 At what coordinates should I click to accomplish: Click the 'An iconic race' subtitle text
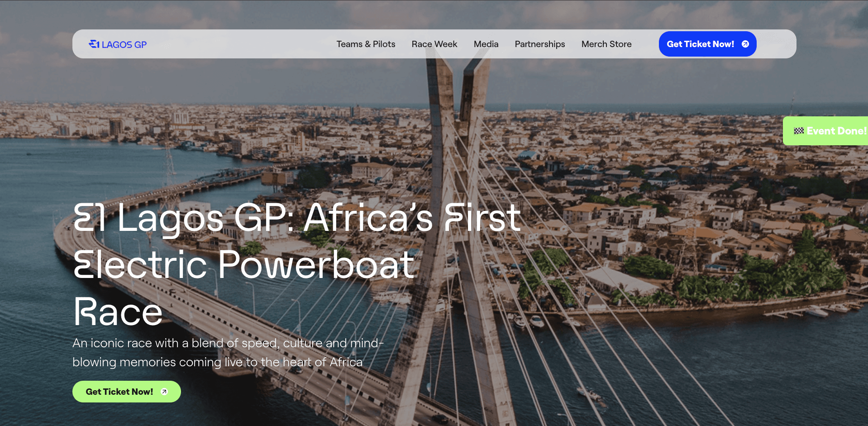[228, 353]
